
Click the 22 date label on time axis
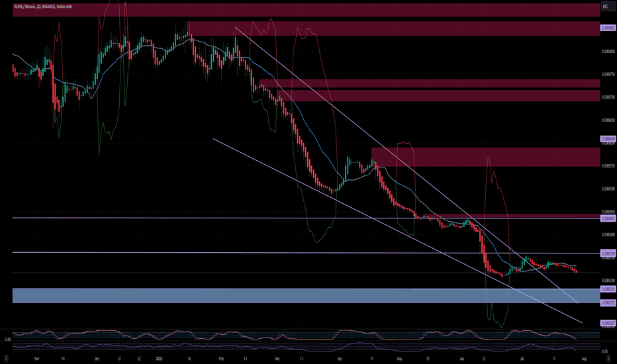pos(139,359)
